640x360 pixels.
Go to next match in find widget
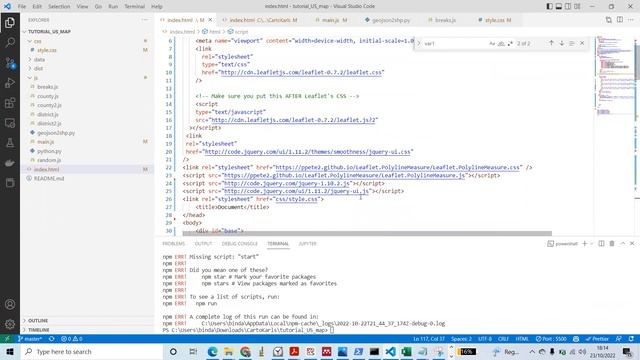tap(562, 43)
